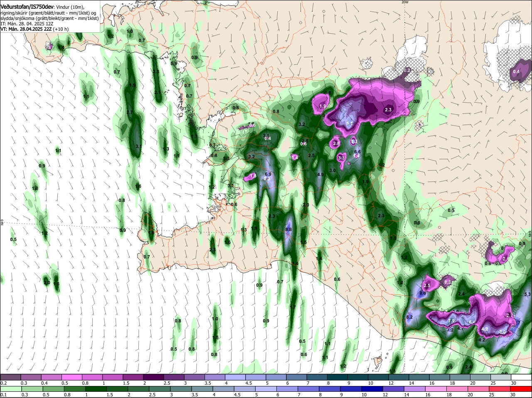The width and height of the screenshot is (532, 398).
Task: Click the 5.1 snowfall value in the purple area
Action: coord(349,123)
